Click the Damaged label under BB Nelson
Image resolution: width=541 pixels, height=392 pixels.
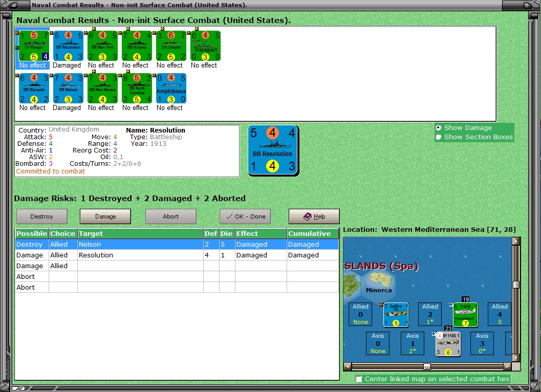(x=67, y=107)
